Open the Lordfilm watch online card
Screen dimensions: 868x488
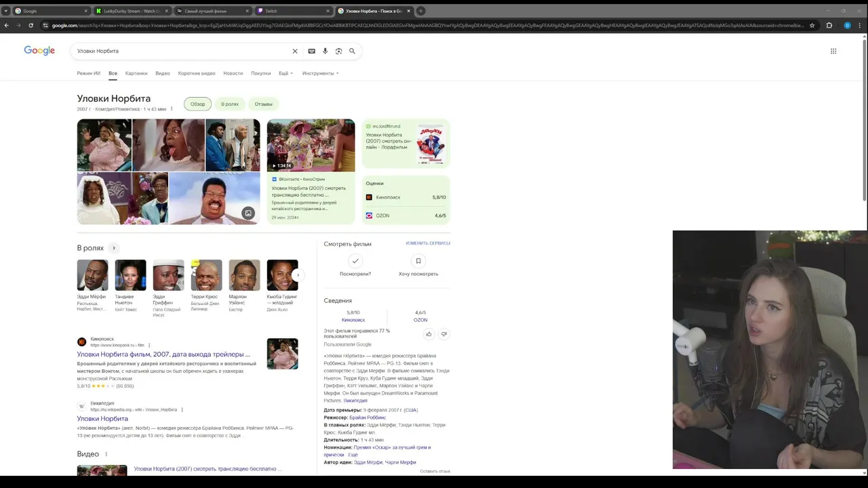[x=406, y=144]
